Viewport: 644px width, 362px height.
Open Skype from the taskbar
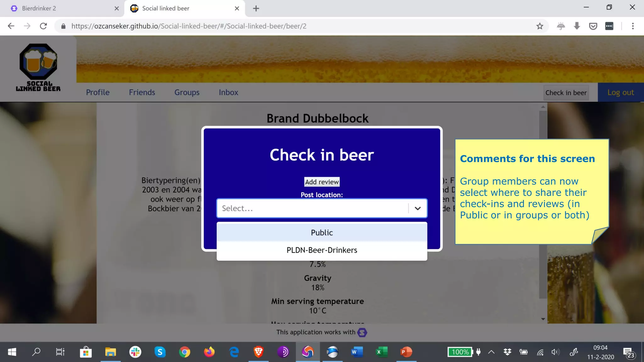pos(160,352)
